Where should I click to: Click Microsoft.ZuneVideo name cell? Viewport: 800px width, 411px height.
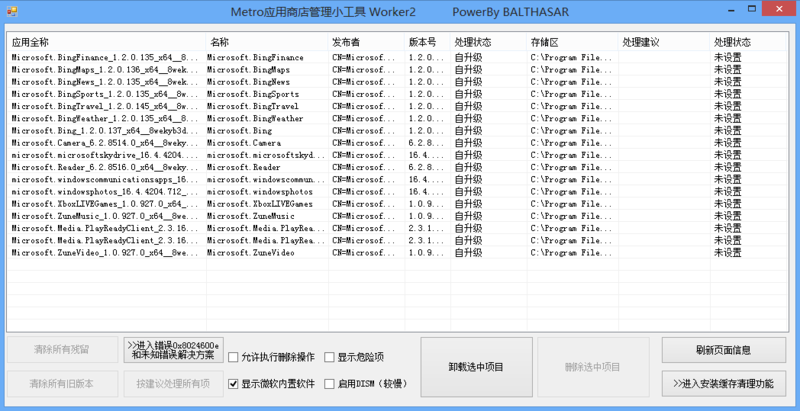coord(251,252)
